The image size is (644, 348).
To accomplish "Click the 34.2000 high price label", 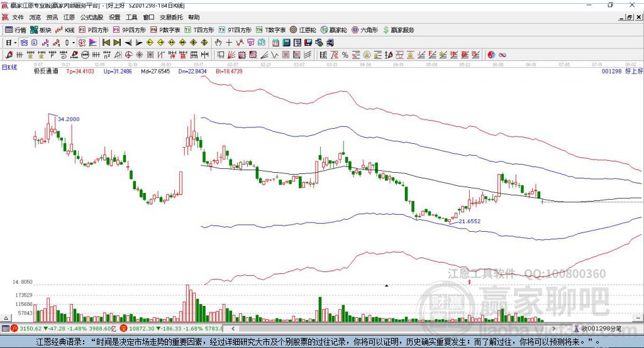I will click(69, 119).
